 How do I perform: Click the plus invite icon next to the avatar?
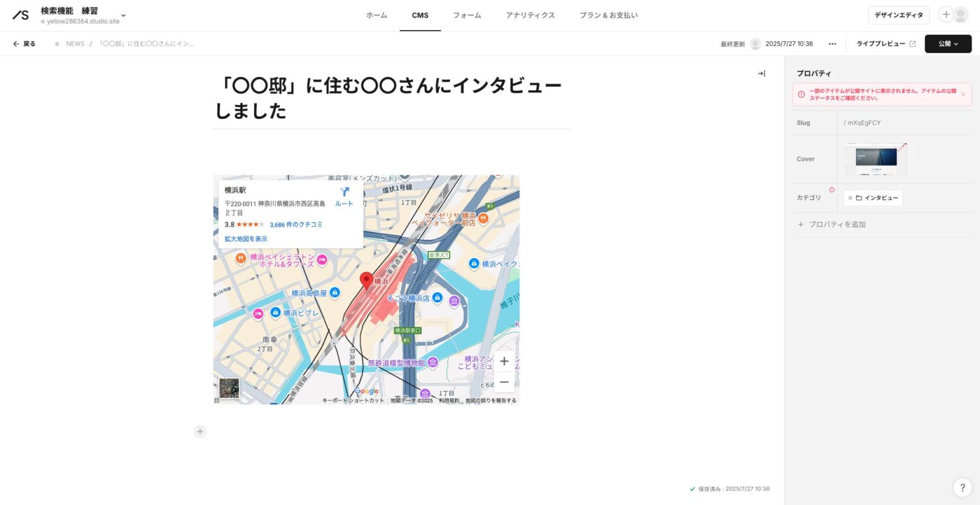[946, 14]
